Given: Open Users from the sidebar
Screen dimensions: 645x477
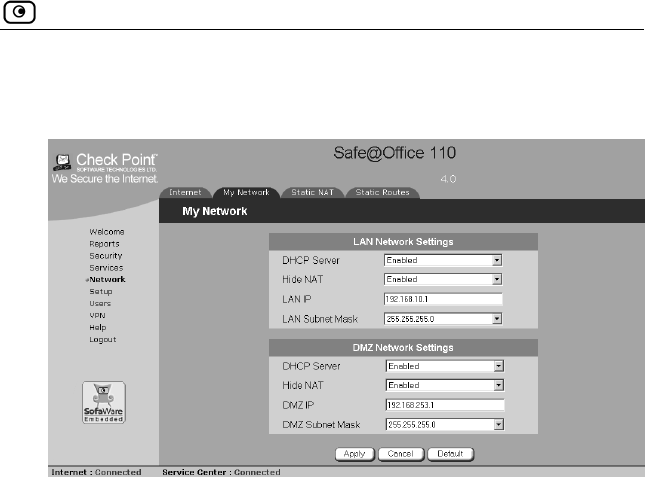Looking at the screenshot, I should pyautogui.click(x=100, y=303).
